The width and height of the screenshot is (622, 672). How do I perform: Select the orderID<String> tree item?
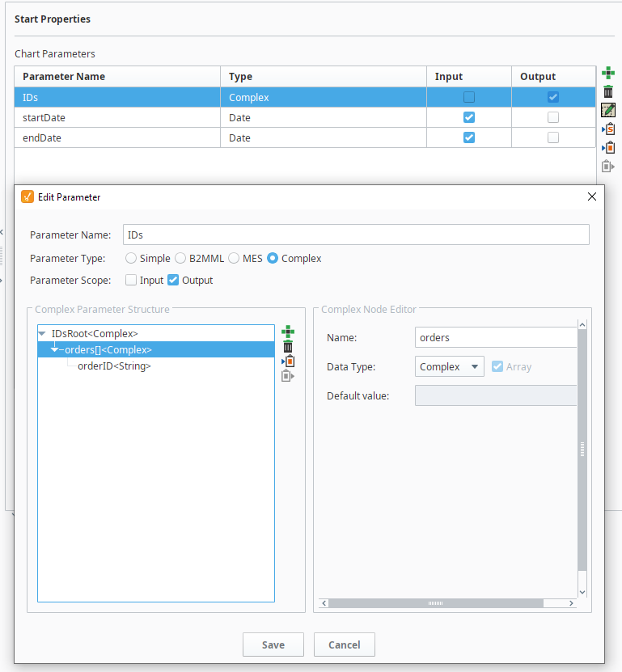[114, 366]
